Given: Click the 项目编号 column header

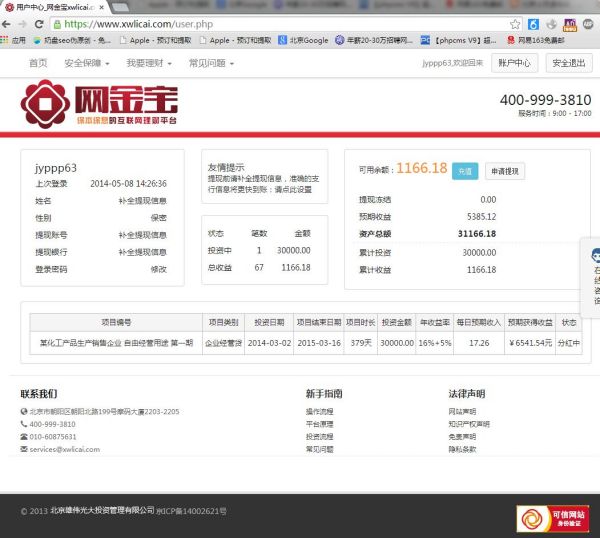Looking at the screenshot, I should click(x=116, y=323).
